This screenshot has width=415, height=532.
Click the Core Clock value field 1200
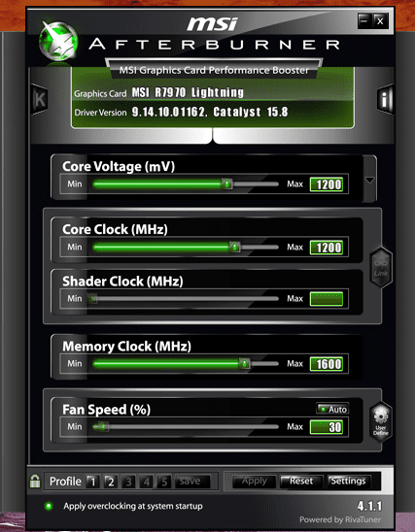(x=327, y=248)
